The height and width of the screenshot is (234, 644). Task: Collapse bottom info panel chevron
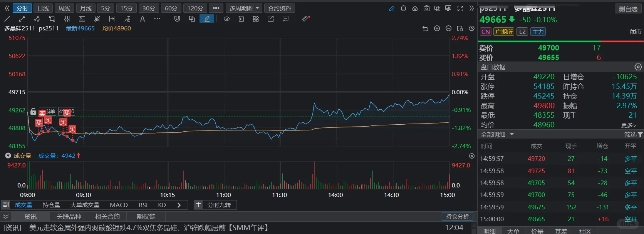(5, 216)
